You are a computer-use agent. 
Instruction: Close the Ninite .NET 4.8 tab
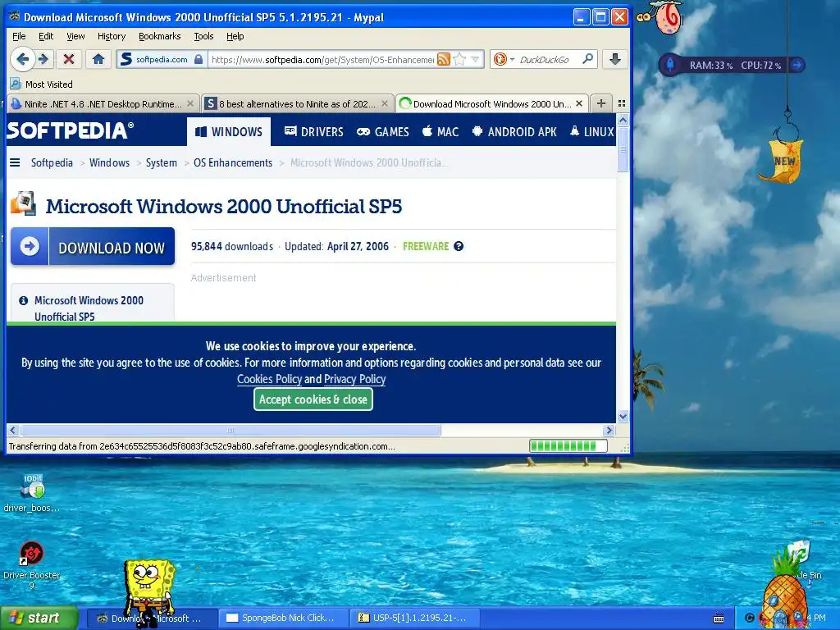click(x=190, y=104)
